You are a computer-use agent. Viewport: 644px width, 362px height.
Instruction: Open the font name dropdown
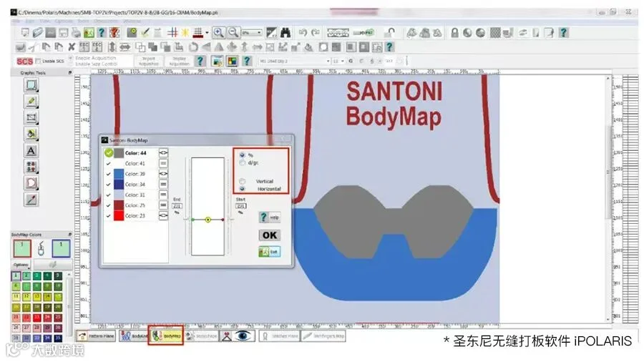click(295, 61)
